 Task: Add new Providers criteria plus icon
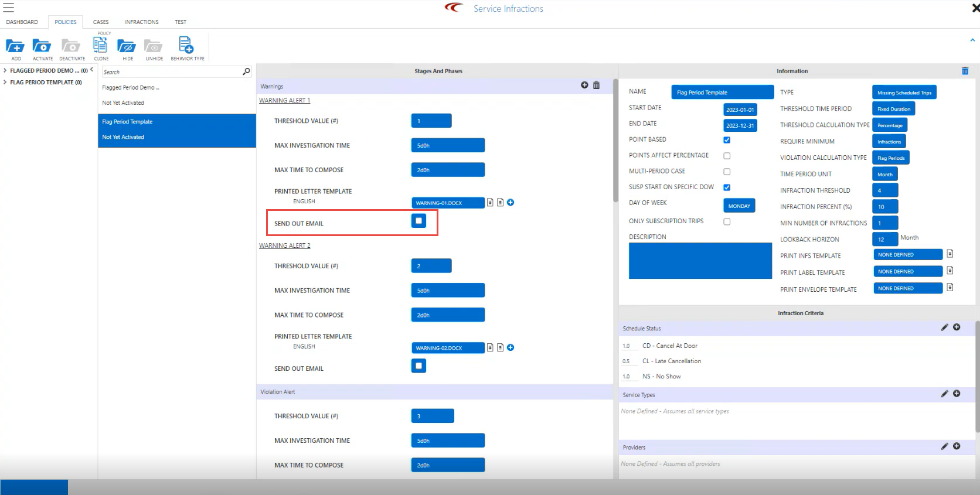pyautogui.click(x=957, y=446)
